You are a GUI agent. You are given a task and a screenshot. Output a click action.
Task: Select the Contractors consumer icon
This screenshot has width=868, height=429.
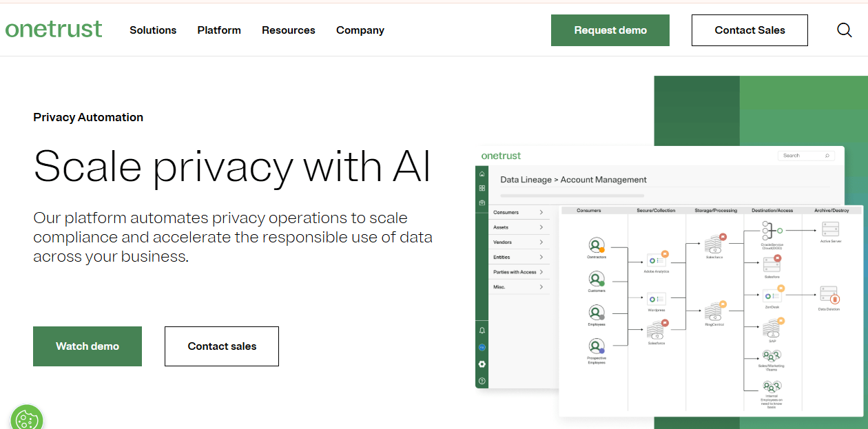[597, 245]
